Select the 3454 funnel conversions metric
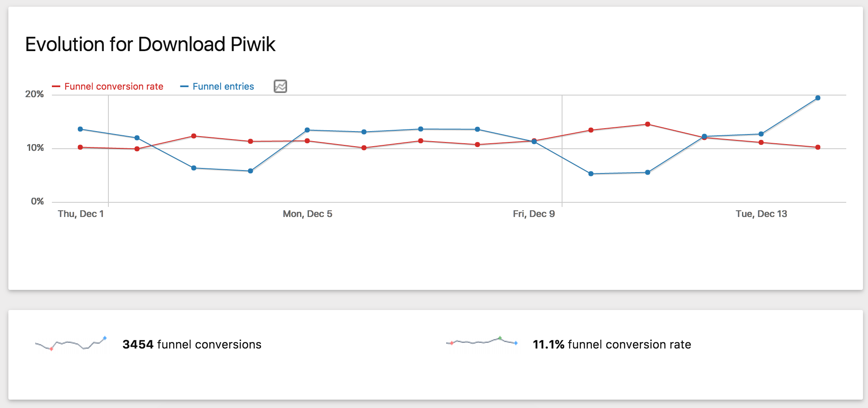The height and width of the screenshot is (408, 868). point(192,344)
